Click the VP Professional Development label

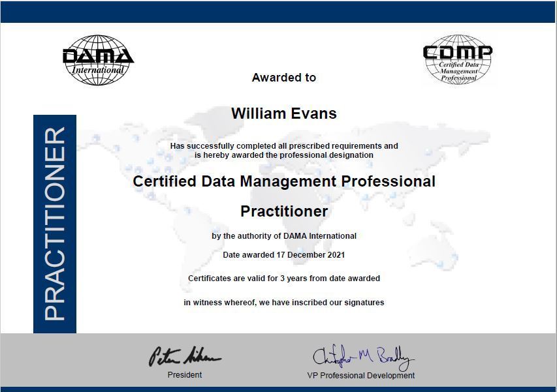361,376
